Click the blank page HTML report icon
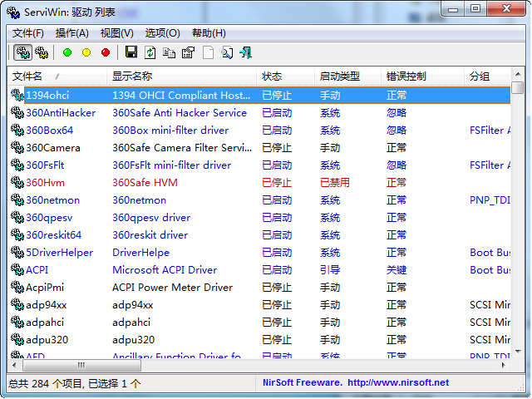The height and width of the screenshot is (399, 532). coord(208,52)
